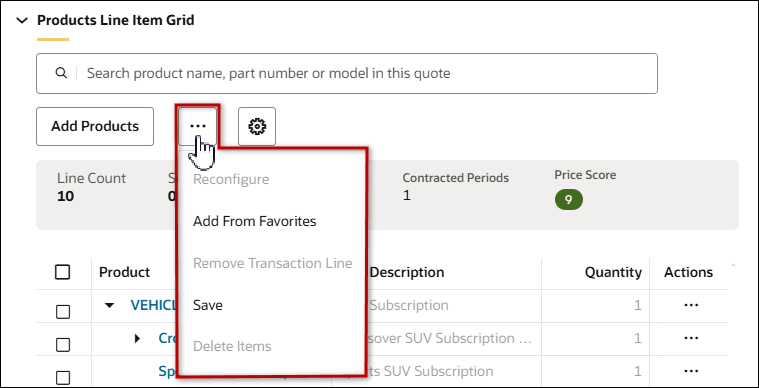Click the SUV Subscription description in the last row
Image resolution: width=759 pixels, height=388 pixels.
pyautogui.click(x=432, y=371)
